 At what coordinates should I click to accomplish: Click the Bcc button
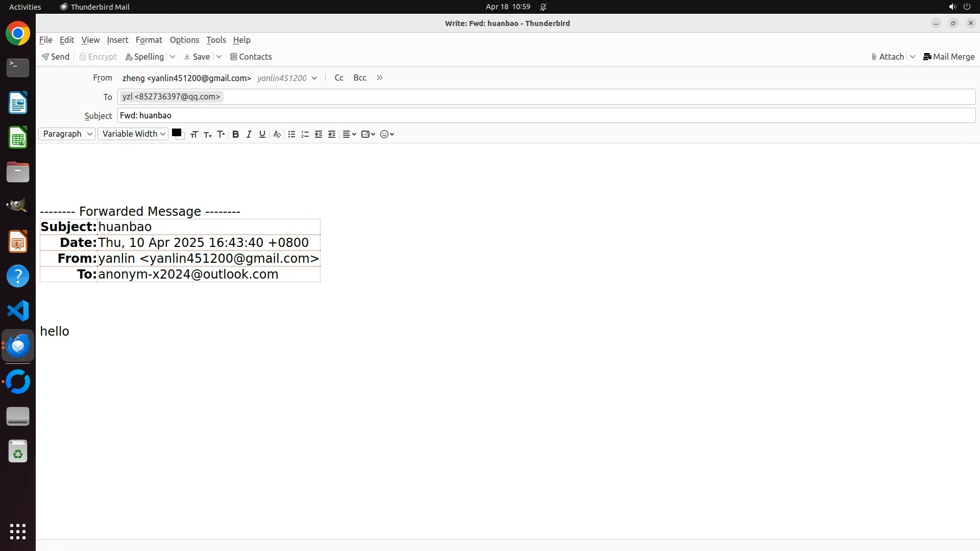click(x=359, y=78)
